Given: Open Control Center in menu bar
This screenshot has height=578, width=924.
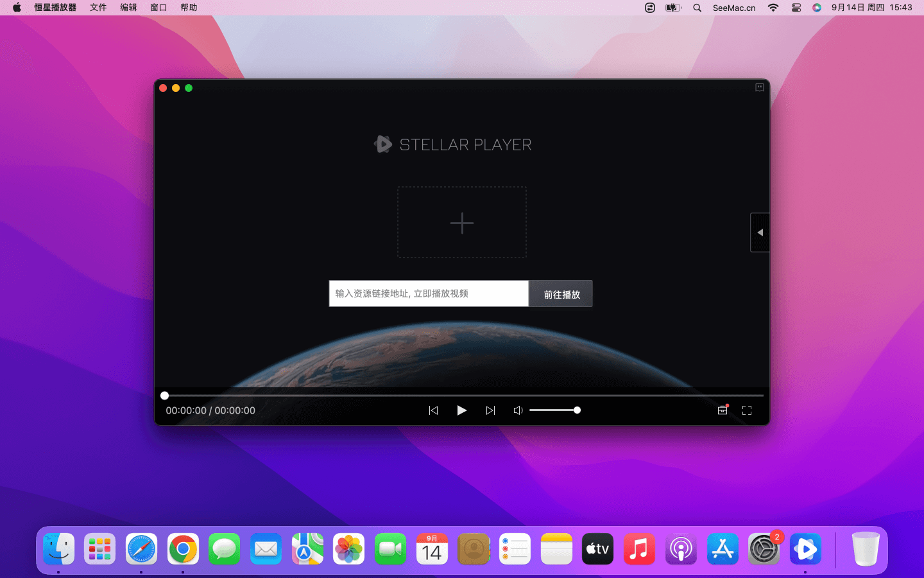Looking at the screenshot, I should [x=796, y=8].
